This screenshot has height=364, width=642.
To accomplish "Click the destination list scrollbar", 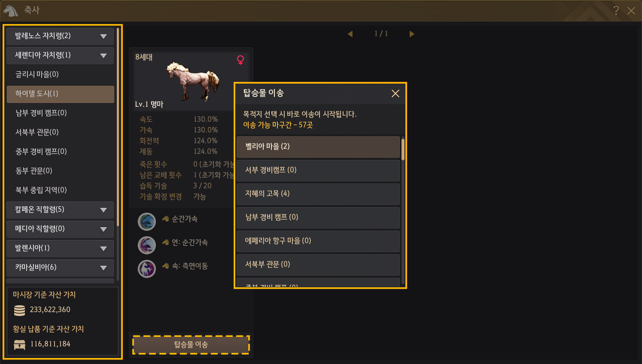I will tap(403, 212).
